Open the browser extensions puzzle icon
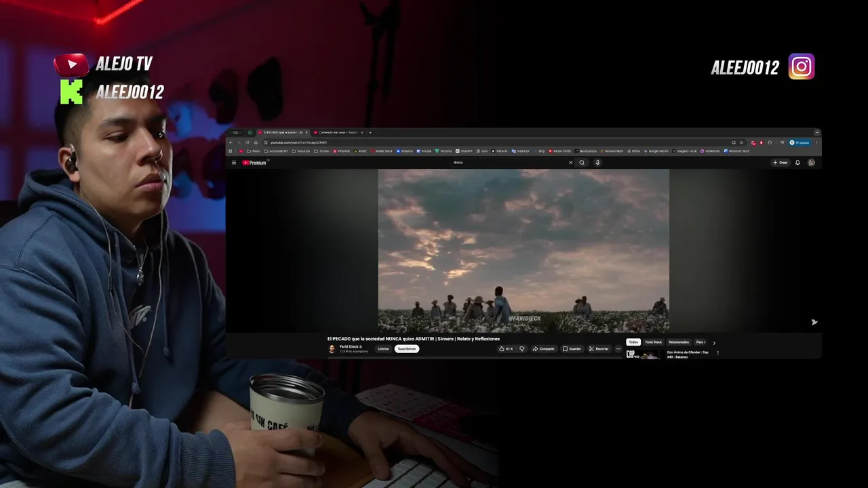Viewport: 868px width, 488px height. tap(770, 142)
